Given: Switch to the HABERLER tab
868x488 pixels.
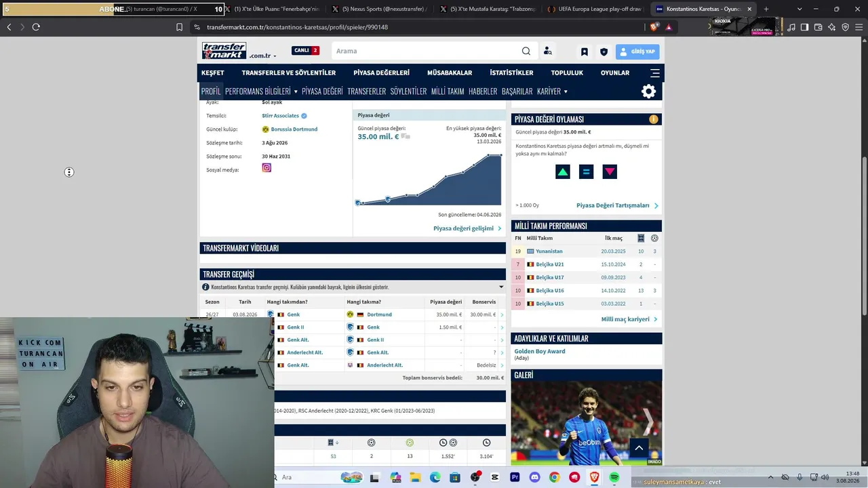Looking at the screenshot, I should click(x=483, y=91).
